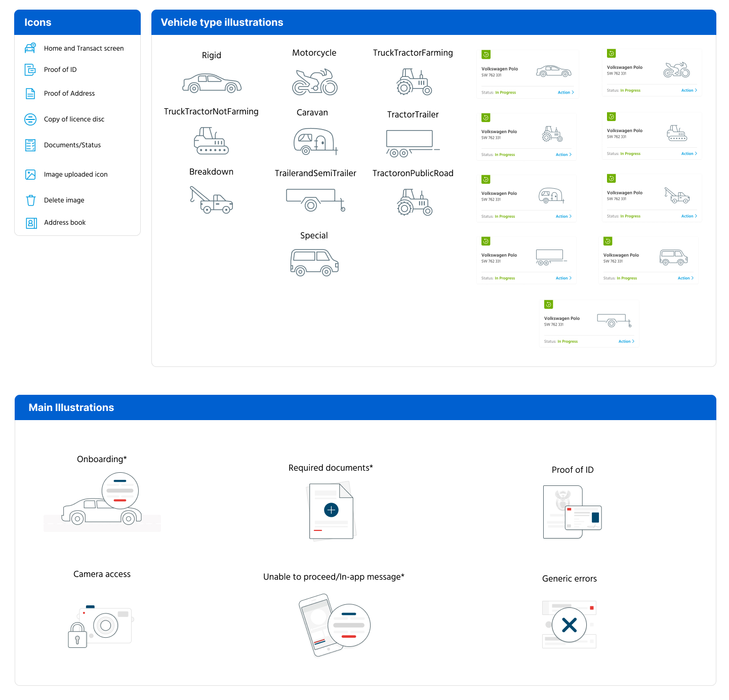Select the Special van illustration

click(x=314, y=262)
